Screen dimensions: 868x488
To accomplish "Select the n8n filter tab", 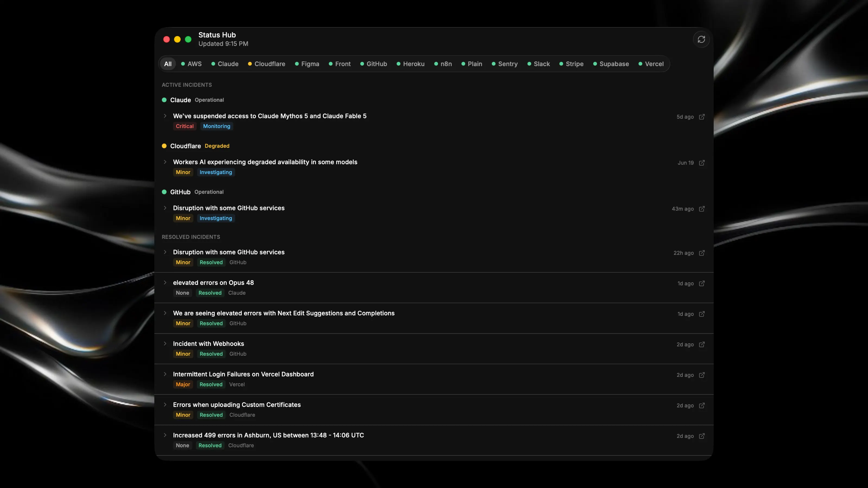I will pyautogui.click(x=443, y=64).
